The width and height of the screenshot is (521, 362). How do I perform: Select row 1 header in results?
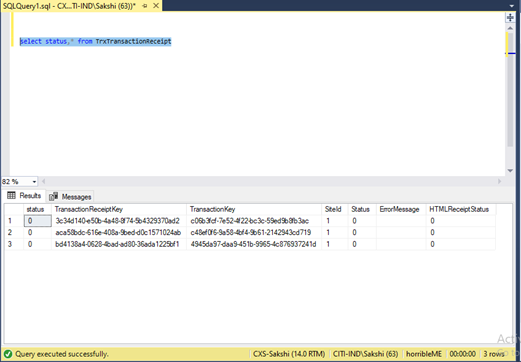pyautogui.click(x=14, y=221)
